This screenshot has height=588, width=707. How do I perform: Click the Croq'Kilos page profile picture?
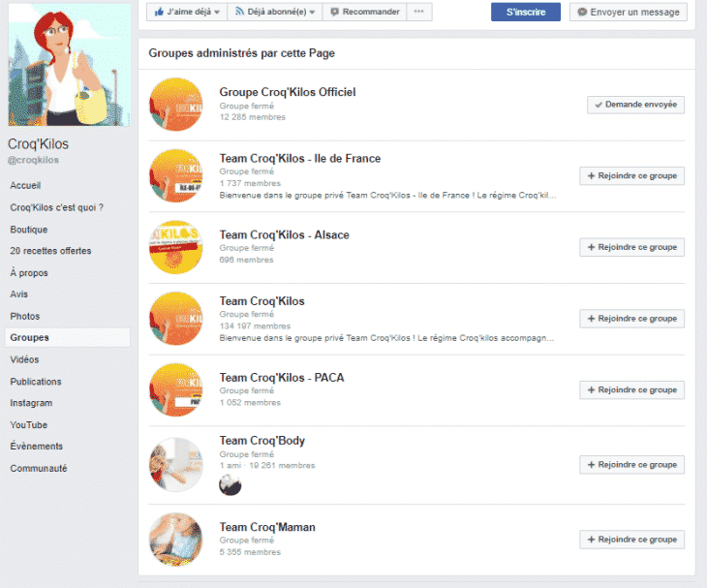coord(69,64)
